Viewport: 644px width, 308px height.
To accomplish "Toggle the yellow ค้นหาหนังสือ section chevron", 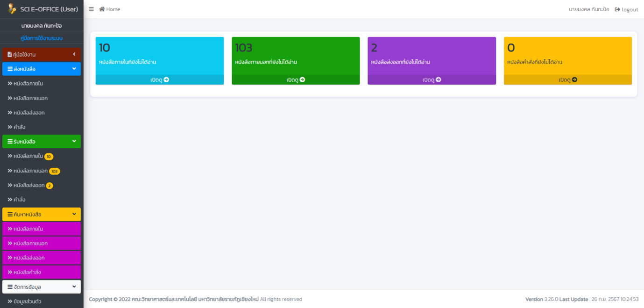I will [74, 214].
